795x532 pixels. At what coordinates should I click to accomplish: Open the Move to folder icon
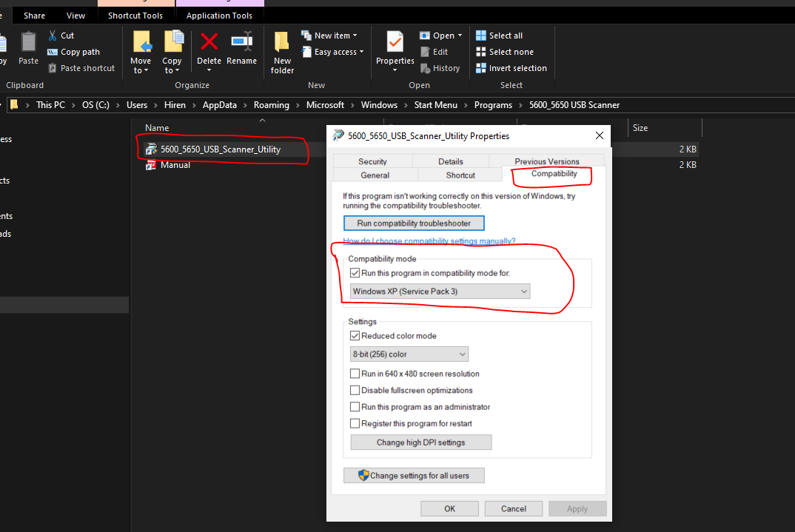(142, 41)
